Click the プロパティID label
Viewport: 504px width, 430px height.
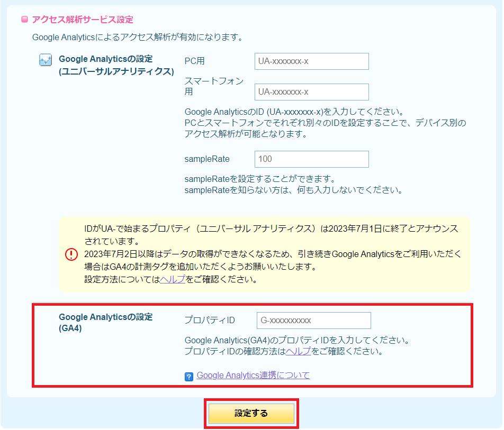click(210, 320)
